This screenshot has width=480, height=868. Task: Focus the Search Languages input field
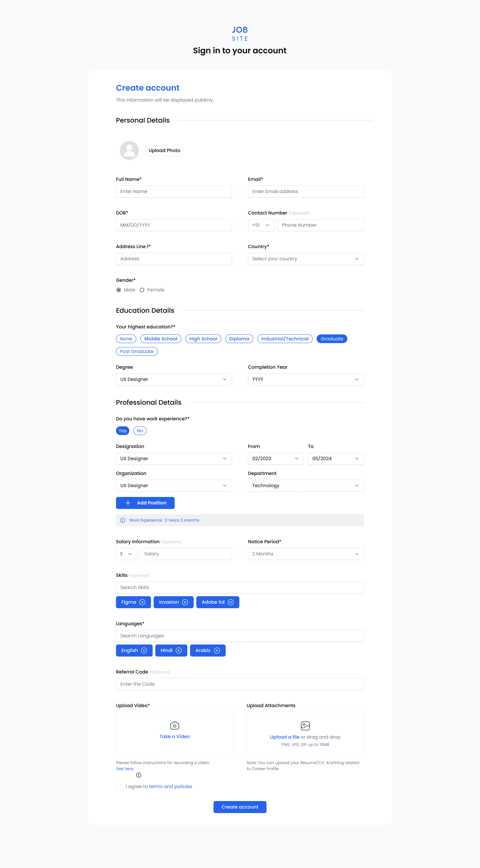click(x=240, y=636)
